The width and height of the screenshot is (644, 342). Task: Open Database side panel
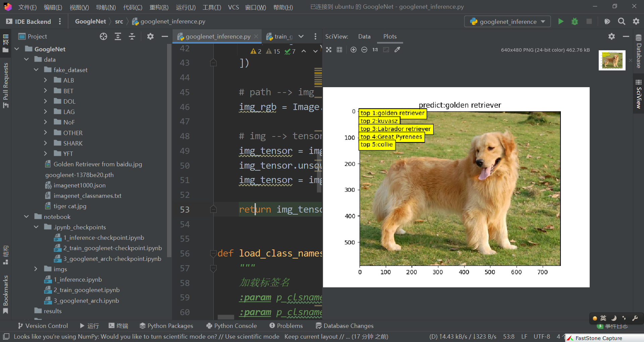639,52
